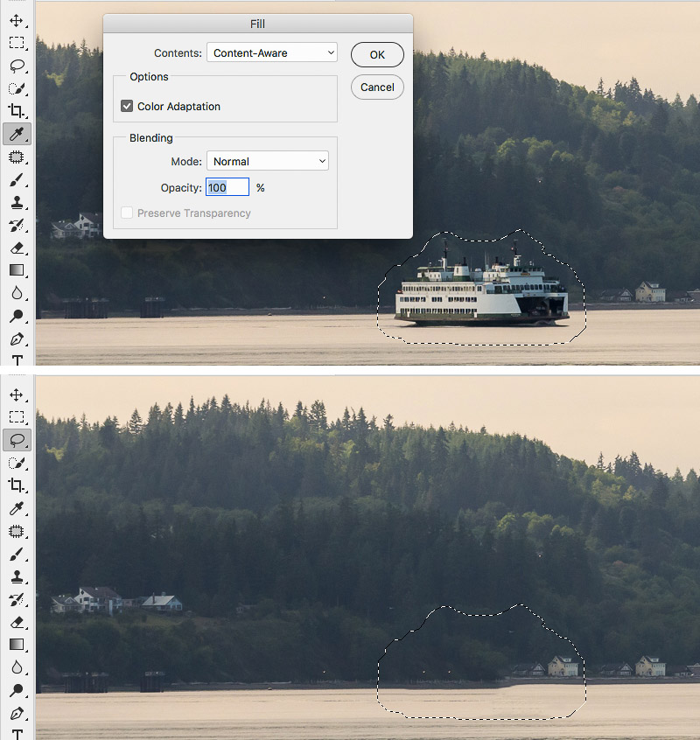Uncheck the Color Adaptation checkbox
Image resolution: width=700 pixels, height=740 pixels.
[127, 106]
